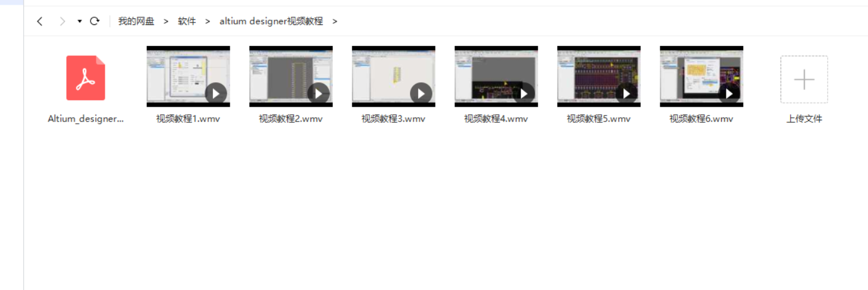
Task: Click the 视频教程1.wmv file name
Action: [188, 119]
